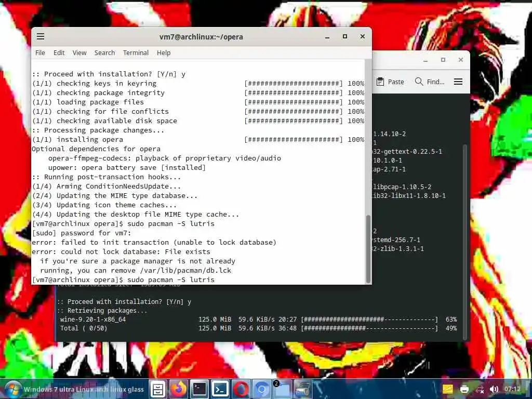Click the yellow note tray icon
This screenshot has width=532, height=399.
[x=447, y=389]
